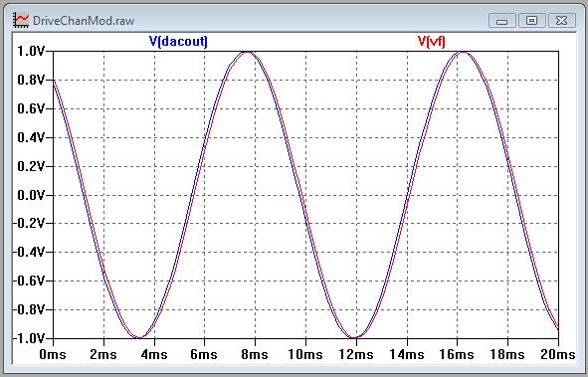The image size is (588, 377).
Task: Click the DriveChanMod.raw window title
Action: point(84,21)
